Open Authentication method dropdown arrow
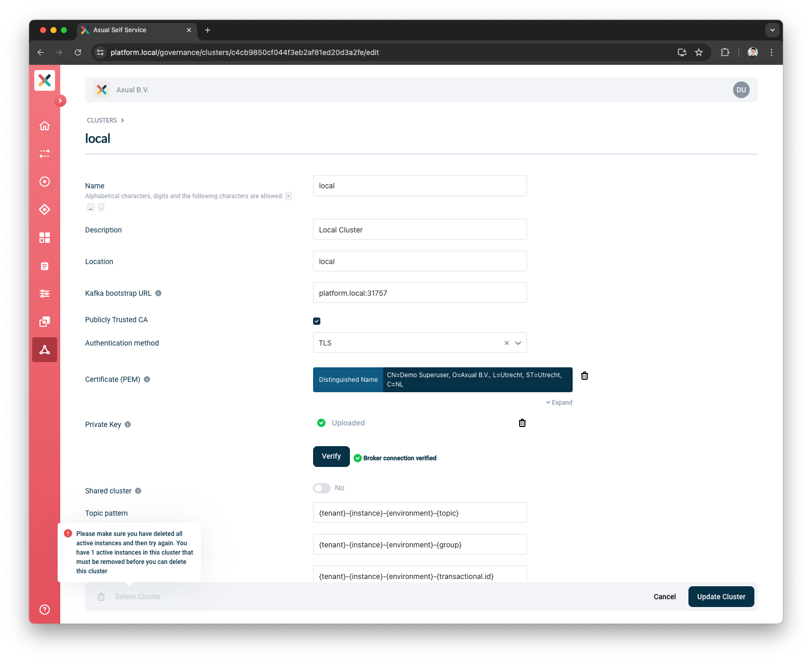 [x=518, y=343]
